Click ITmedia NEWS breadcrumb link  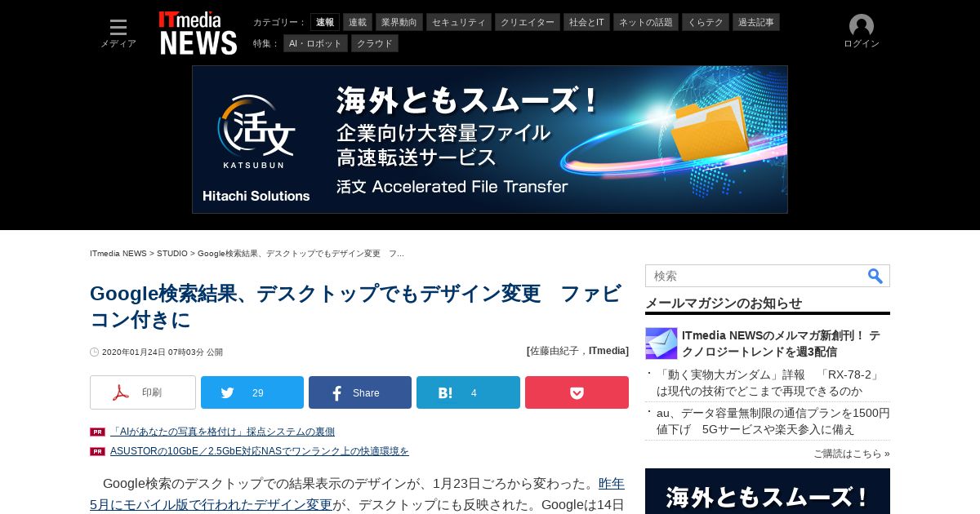click(x=118, y=254)
